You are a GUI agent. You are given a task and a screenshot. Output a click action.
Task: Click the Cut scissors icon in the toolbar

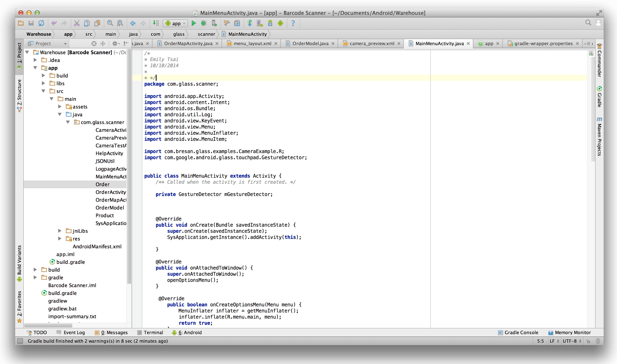77,23
